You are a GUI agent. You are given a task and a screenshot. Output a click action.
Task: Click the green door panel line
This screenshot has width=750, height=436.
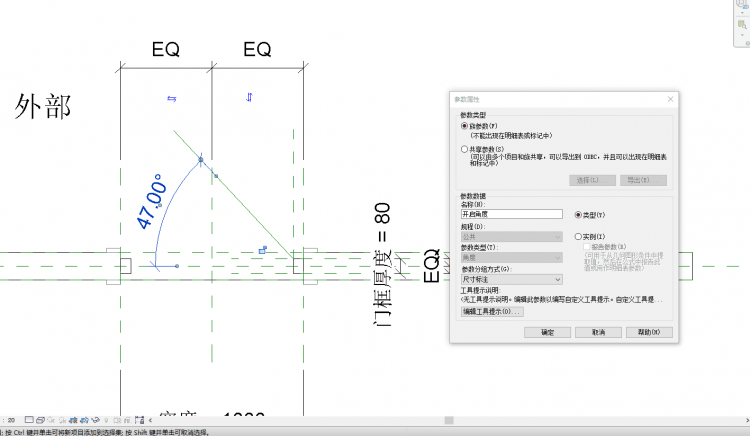233,195
